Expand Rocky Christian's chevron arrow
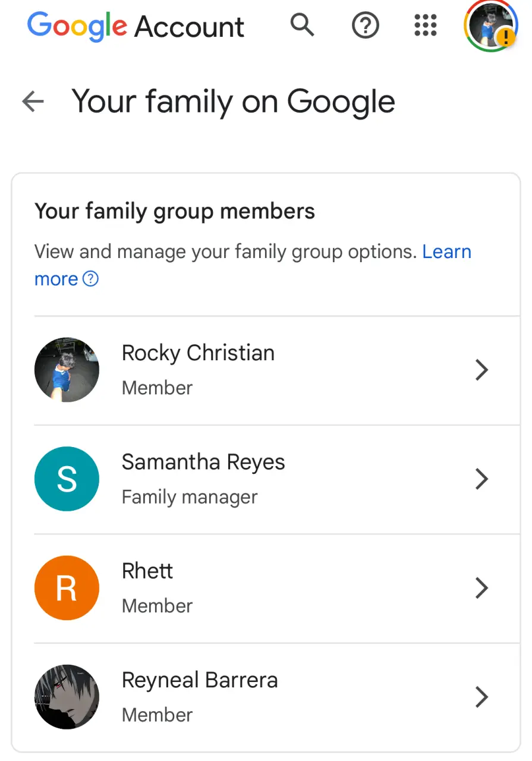The width and height of the screenshot is (532, 761). pos(482,370)
